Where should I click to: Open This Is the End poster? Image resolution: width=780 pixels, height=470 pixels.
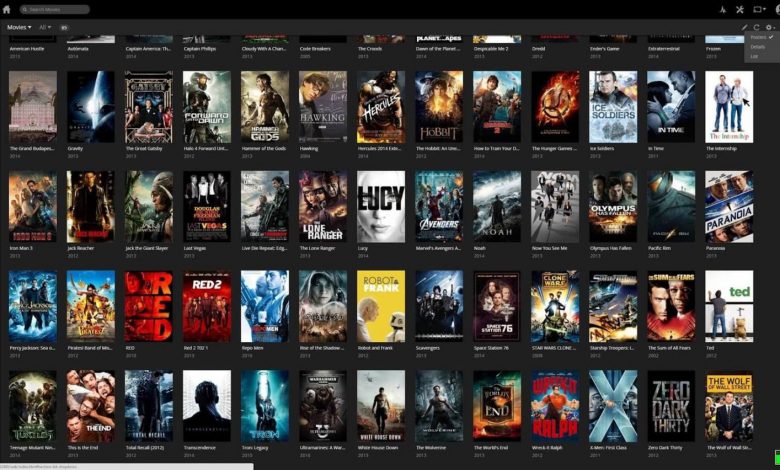pyautogui.click(x=91, y=406)
